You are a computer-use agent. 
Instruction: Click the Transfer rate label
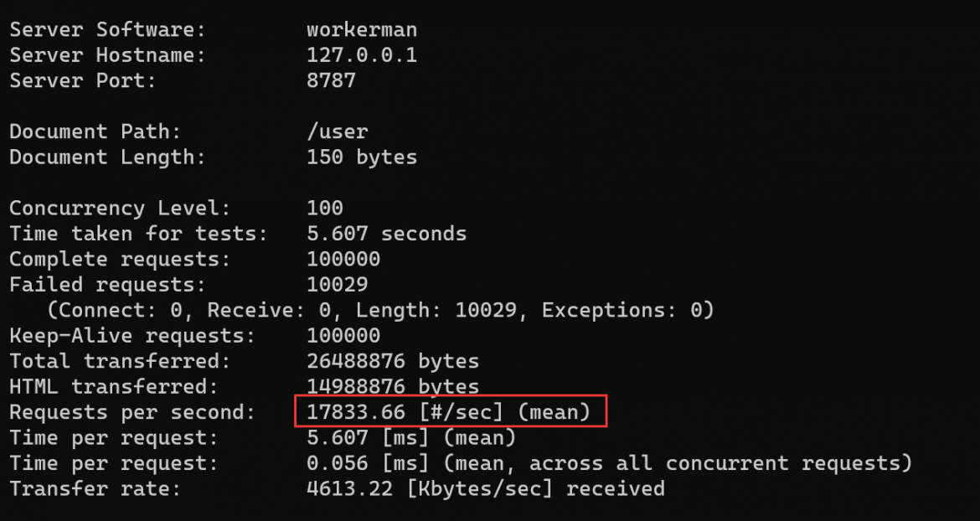[95, 488]
